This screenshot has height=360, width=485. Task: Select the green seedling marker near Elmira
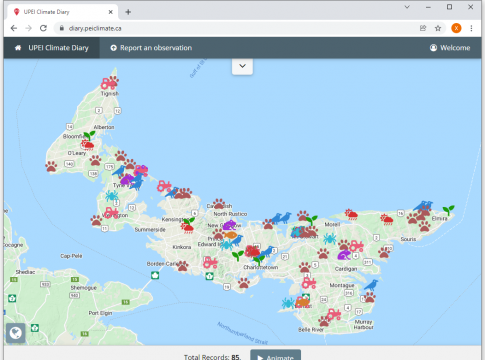pos(448,210)
